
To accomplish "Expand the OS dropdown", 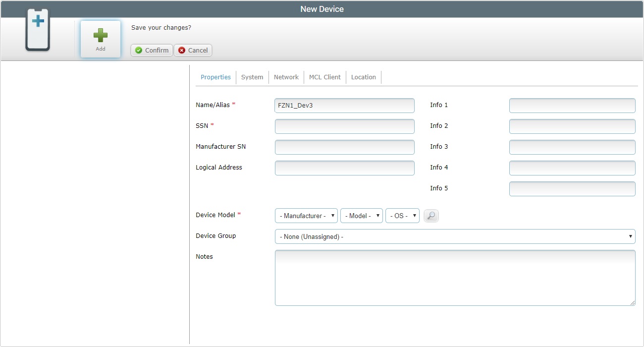I will pos(402,216).
